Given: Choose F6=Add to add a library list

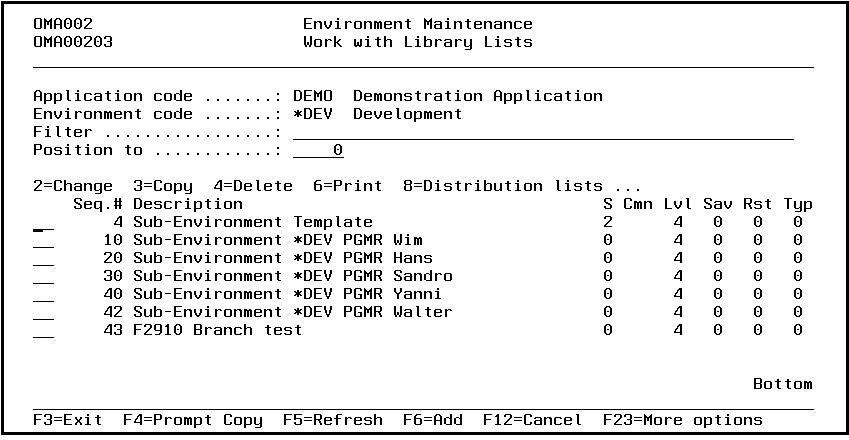Looking at the screenshot, I should (432, 420).
